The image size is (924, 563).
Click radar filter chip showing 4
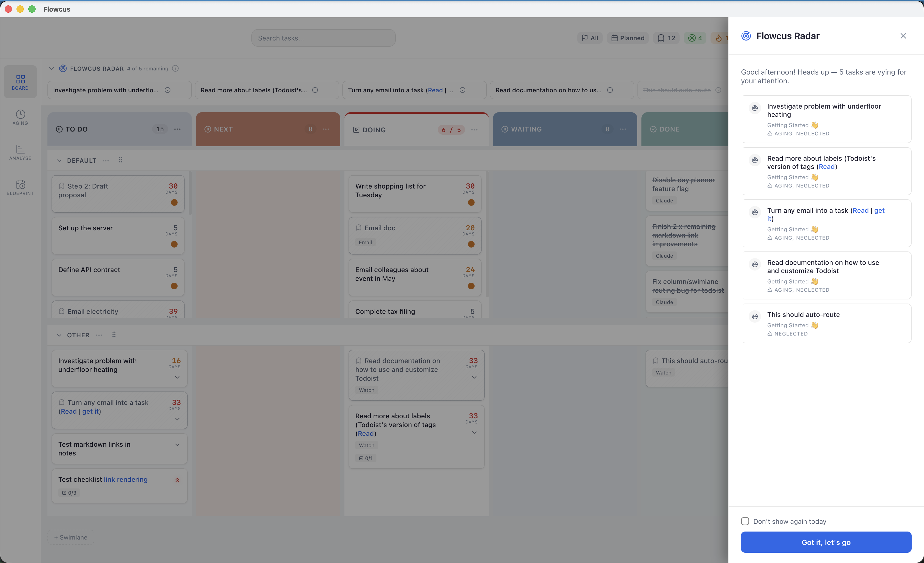click(695, 38)
